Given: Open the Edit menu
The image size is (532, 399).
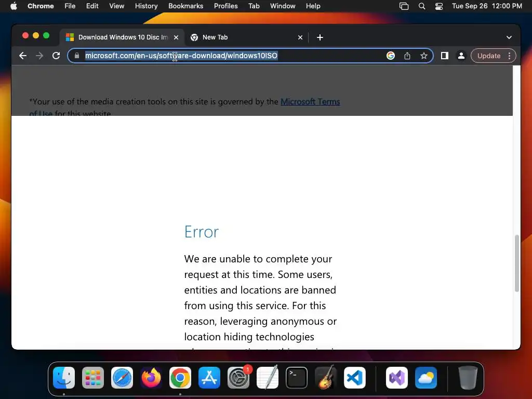Looking at the screenshot, I should point(92,6).
